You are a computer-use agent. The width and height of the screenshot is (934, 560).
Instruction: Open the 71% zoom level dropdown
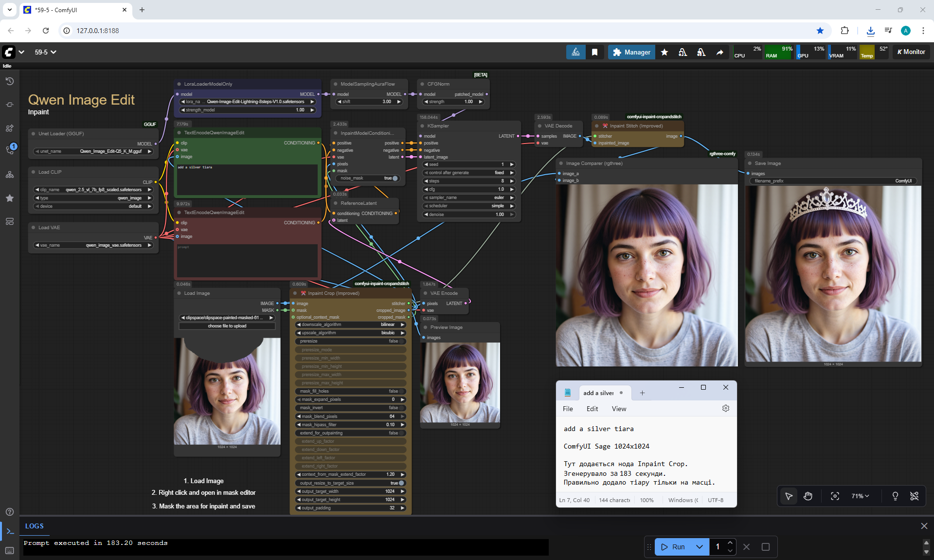point(860,496)
